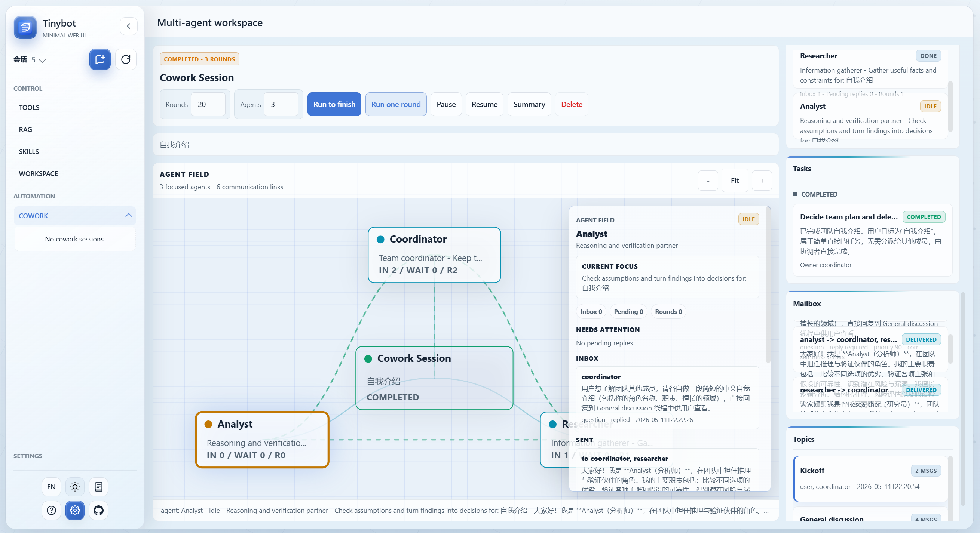Click the Pending 0 chip
980x533 pixels.
pyautogui.click(x=628, y=312)
